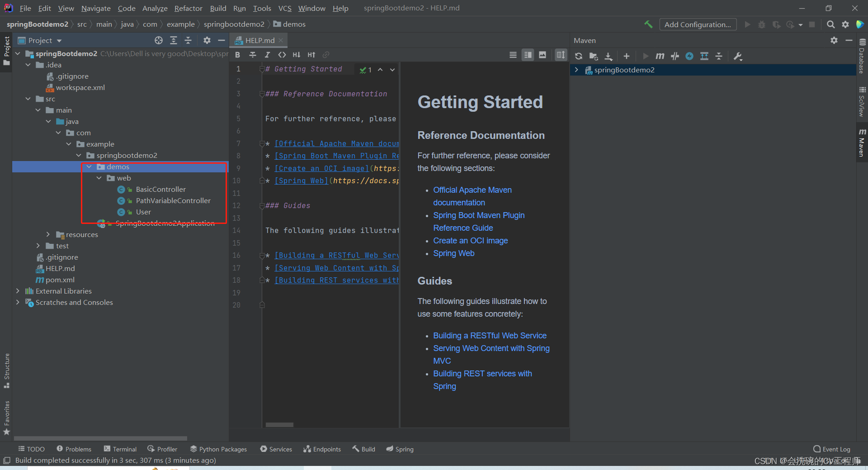The image size is (868, 470).
Task: Click decrease header level icon
Action: coord(297,55)
